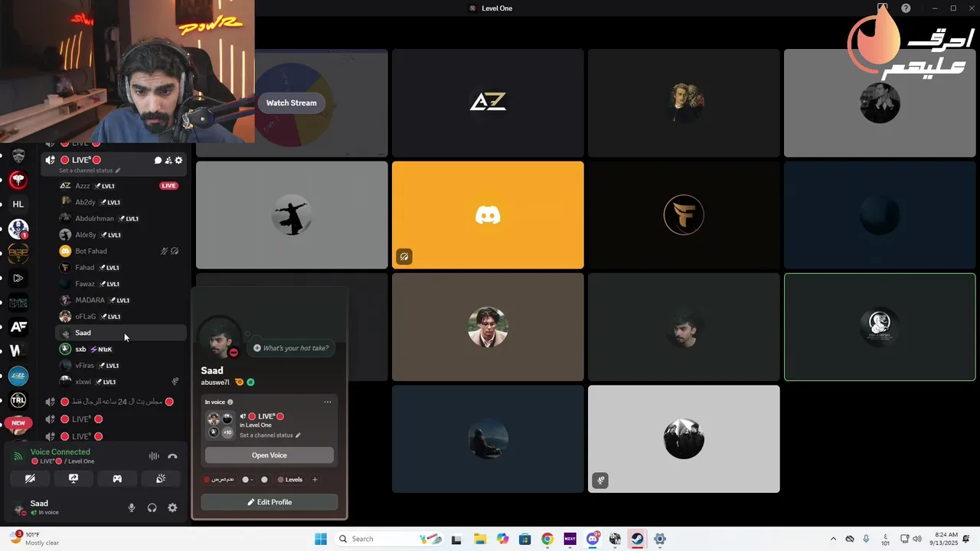Open Discord from the Windows taskbar
This screenshot has height=551, width=980.
tap(593, 539)
